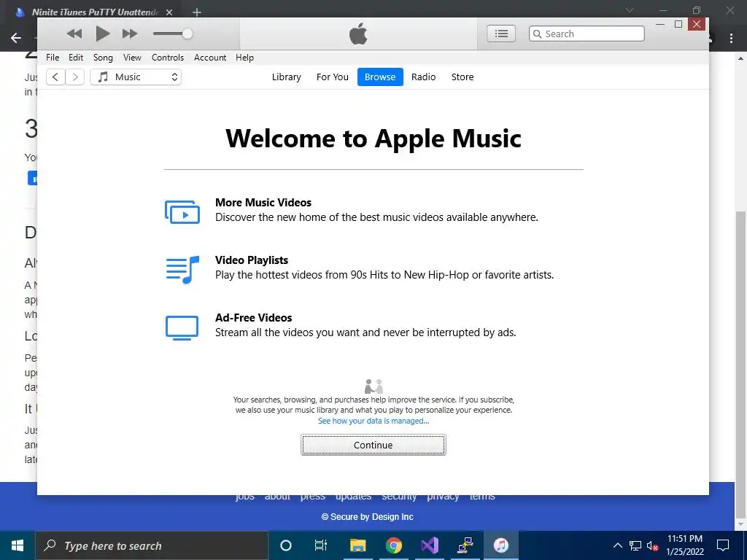The image size is (747, 560).
Task: Open the Song menu
Action: click(x=103, y=58)
